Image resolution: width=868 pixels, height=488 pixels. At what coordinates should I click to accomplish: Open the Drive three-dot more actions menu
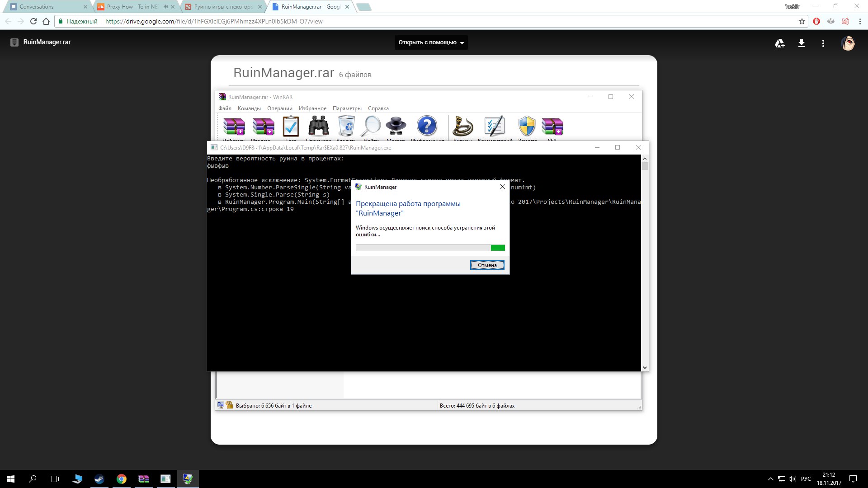823,43
